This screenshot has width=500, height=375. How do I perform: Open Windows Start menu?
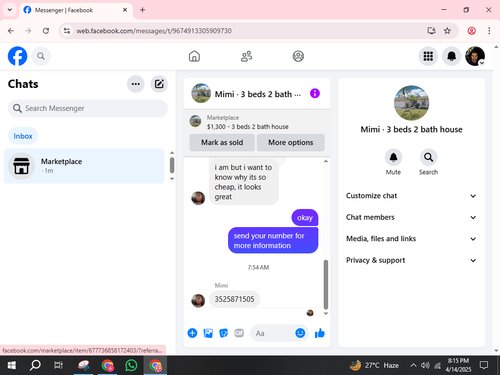[x=12, y=365]
